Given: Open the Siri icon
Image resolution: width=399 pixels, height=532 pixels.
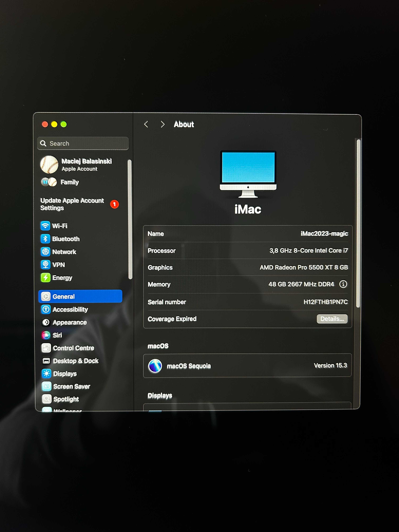Looking at the screenshot, I should pos(46,335).
